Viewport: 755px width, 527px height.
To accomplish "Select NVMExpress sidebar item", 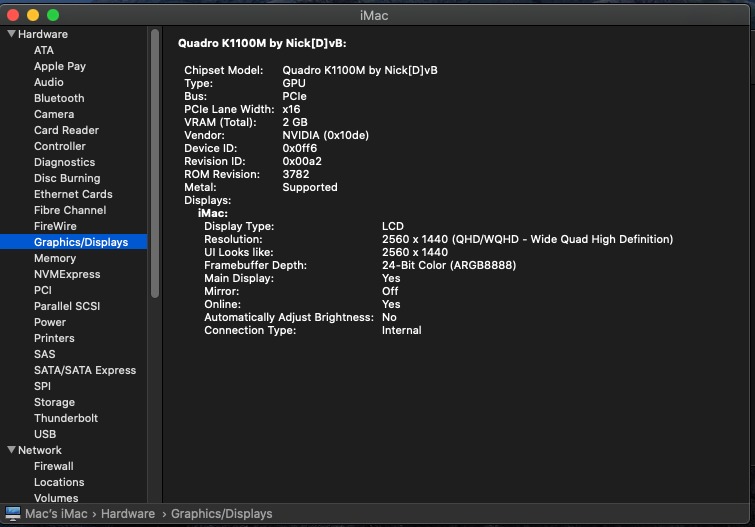I will point(67,274).
